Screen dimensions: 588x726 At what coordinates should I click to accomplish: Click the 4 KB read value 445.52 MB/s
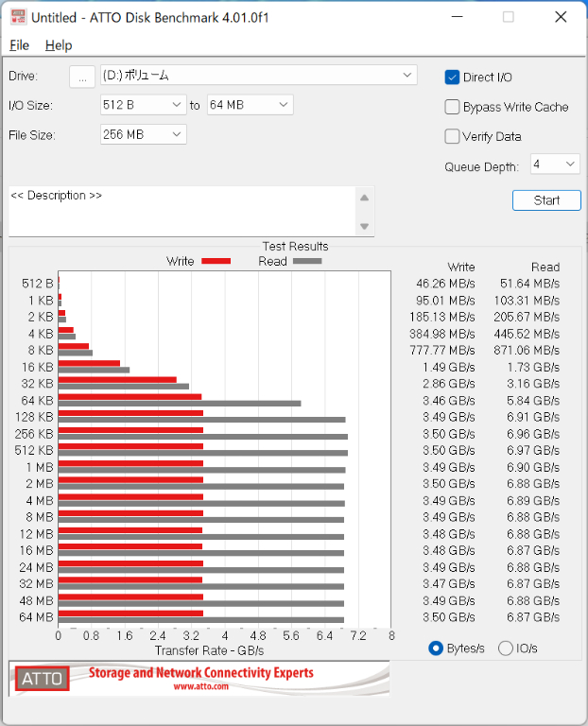pyautogui.click(x=527, y=334)
